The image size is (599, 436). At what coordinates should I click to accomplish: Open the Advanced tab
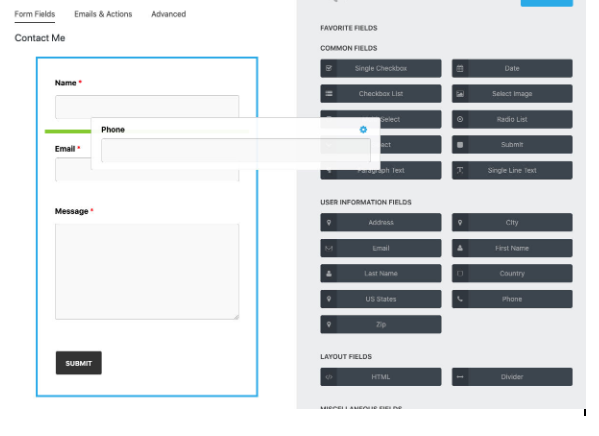[x=168, y=14]
